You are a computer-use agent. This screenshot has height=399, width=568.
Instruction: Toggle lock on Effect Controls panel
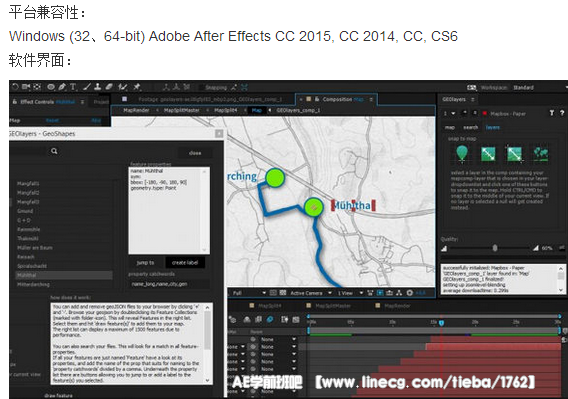[x=15, y=102]
